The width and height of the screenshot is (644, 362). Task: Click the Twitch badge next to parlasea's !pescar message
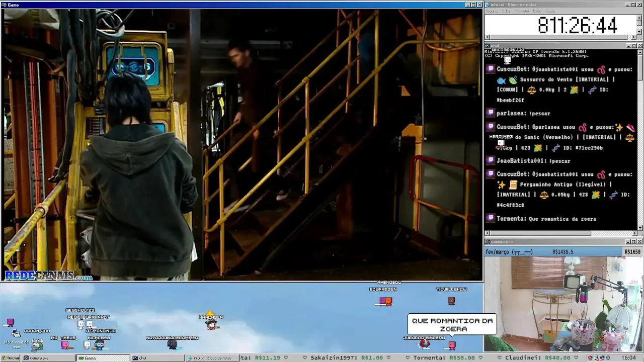(491, 113)
